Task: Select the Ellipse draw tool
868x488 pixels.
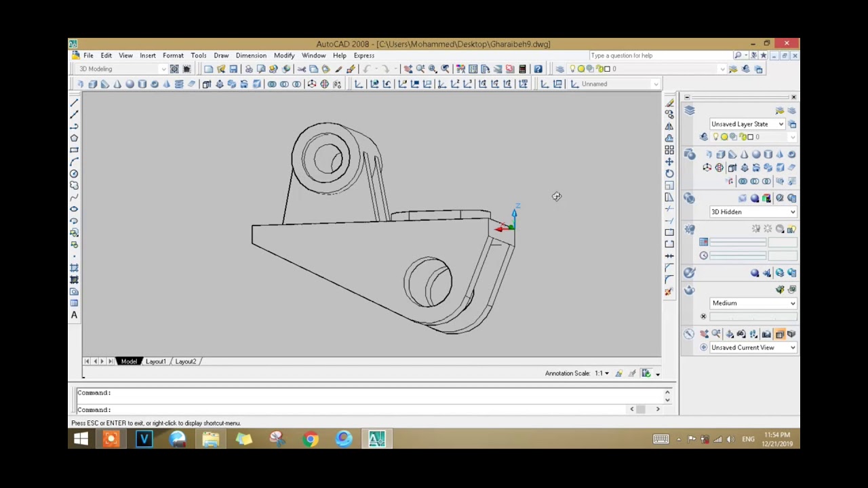Action: 74,209
